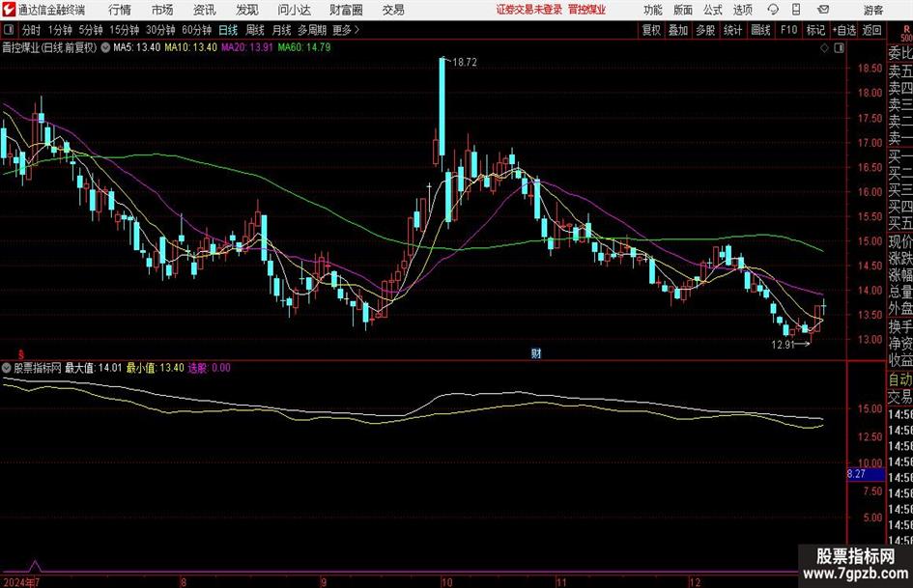Click 证券交易未登录 login link
913x588 pixels.
(529, 10)
